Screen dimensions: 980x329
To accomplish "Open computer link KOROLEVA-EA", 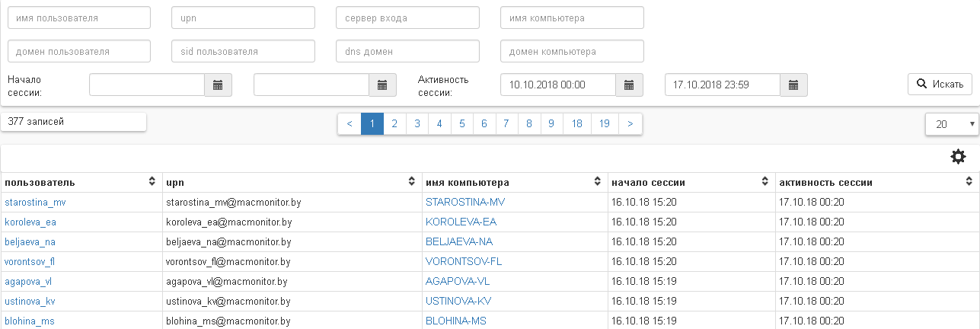I will (461, 222).
